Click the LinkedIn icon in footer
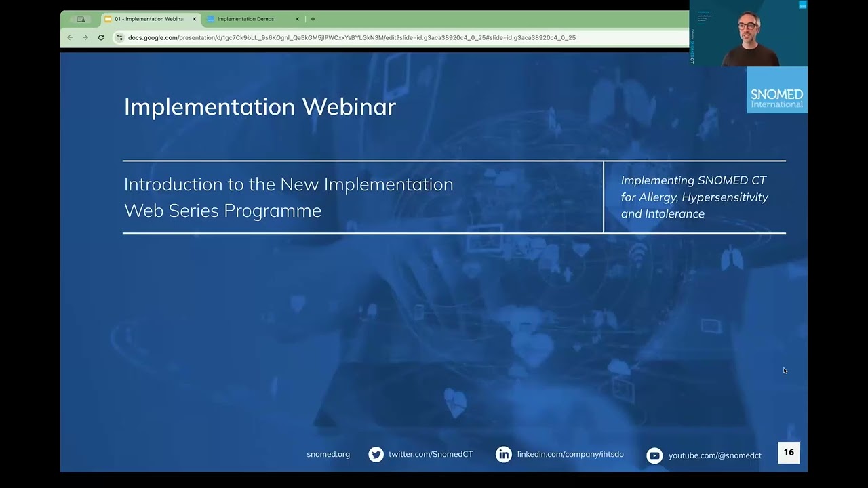This screenshot has height=488, width=868. (504, 455)
